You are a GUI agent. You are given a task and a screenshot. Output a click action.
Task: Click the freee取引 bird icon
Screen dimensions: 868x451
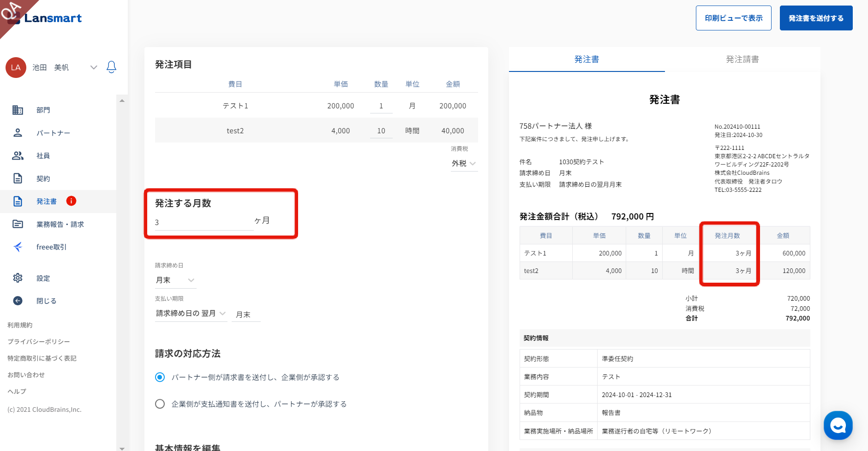pos(18,247)
